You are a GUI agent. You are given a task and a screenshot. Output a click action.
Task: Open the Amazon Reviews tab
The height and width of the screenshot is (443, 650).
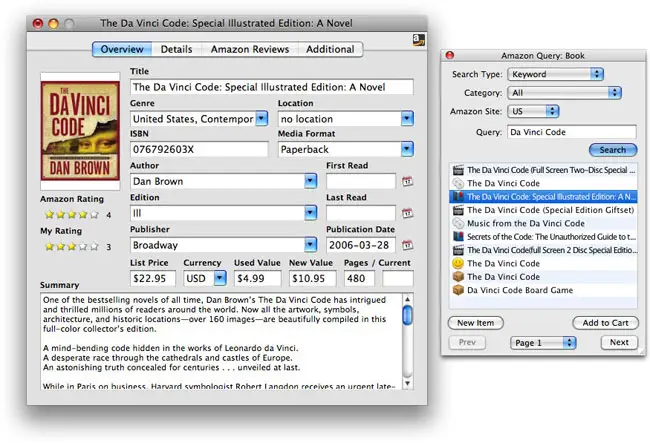pos(250,49)
